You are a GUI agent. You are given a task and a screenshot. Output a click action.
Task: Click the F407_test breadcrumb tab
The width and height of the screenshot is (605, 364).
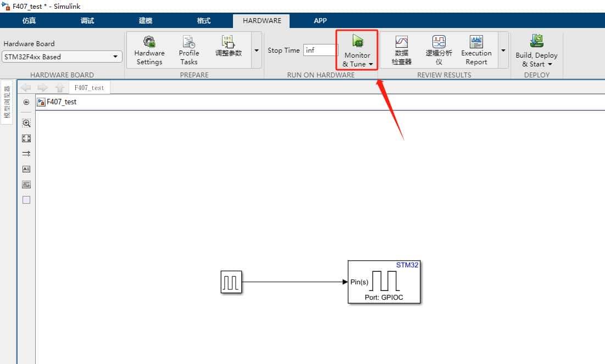pos(90,87)
